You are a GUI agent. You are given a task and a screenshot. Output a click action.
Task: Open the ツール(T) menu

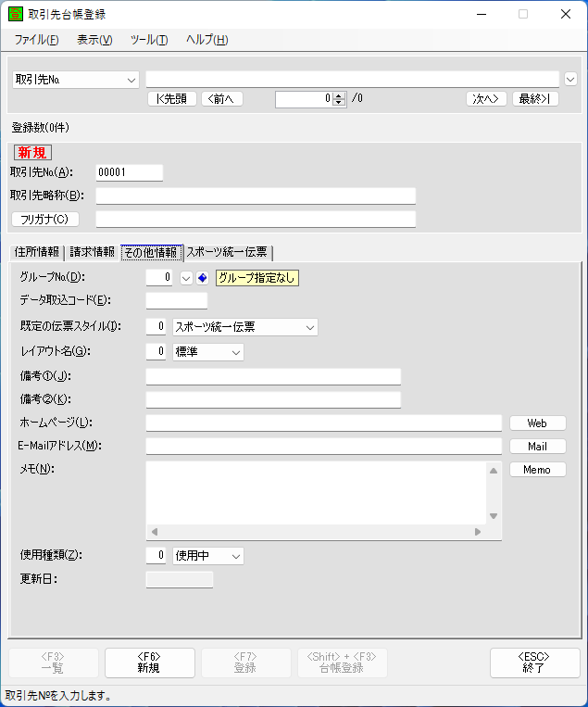[149, 40]
